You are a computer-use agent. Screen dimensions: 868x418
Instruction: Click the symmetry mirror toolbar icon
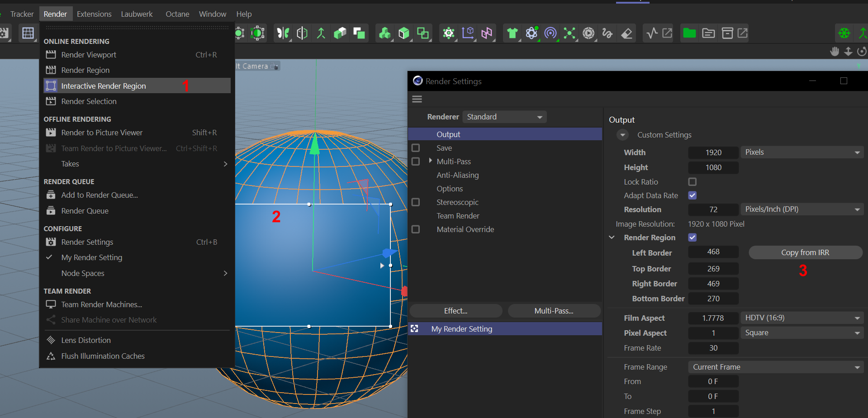(302, 33)
